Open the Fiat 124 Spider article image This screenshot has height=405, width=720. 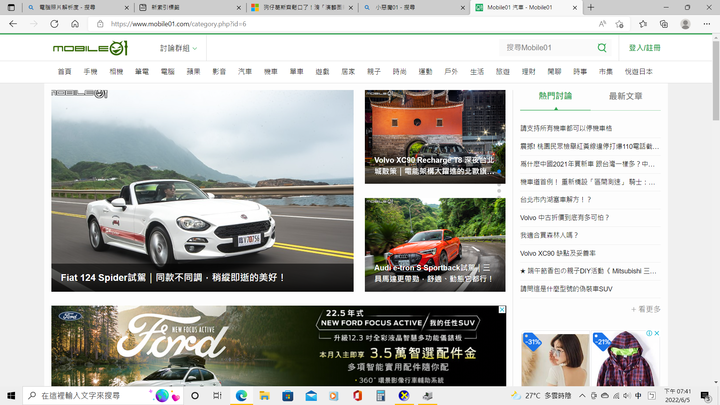[x=202, y=191]
